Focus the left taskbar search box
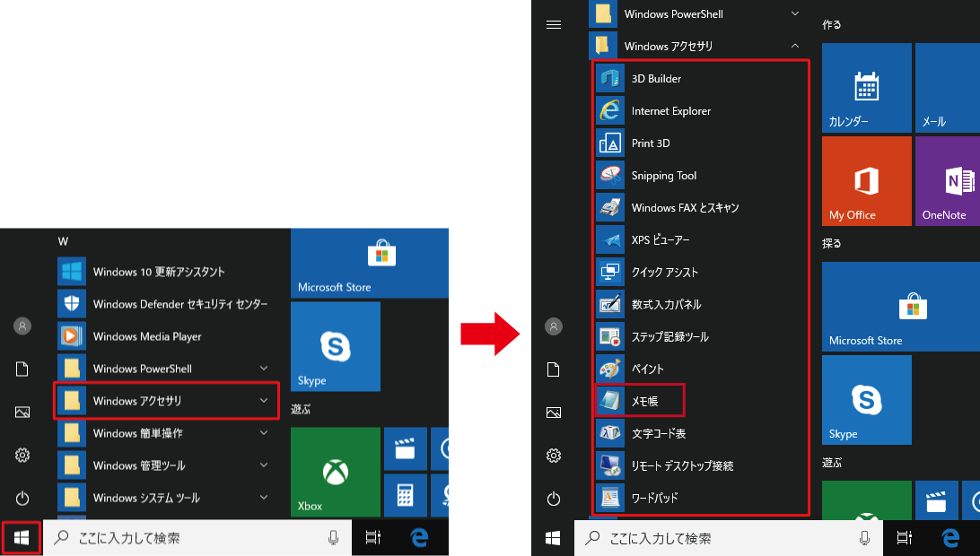The width and height of the screenshot is (980, 556). click(197, 538)
